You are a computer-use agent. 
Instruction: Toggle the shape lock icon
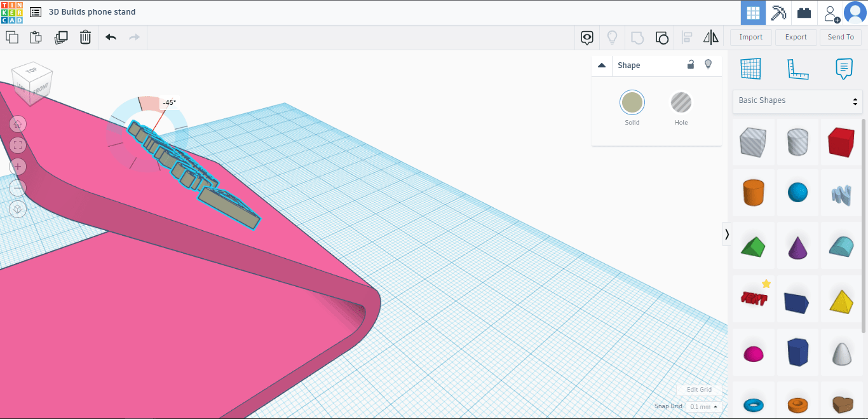pyautogui.click(x=691, y=65)
